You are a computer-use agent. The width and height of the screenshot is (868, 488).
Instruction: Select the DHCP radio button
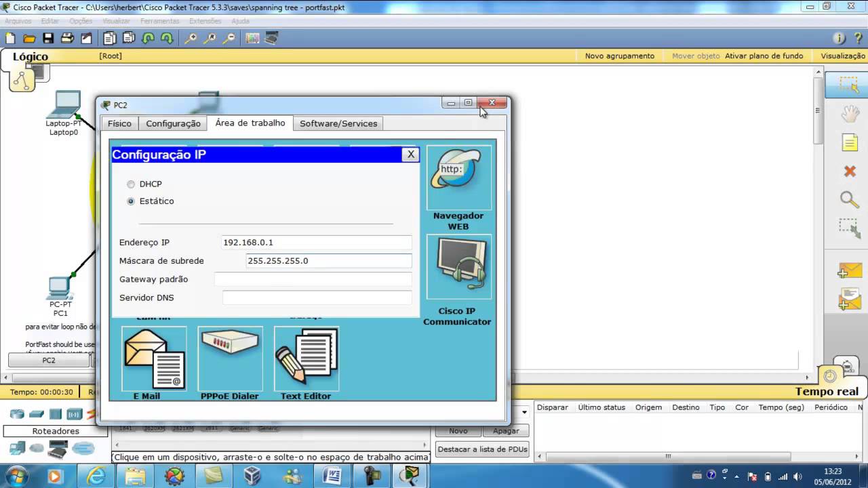coord(131,184)
